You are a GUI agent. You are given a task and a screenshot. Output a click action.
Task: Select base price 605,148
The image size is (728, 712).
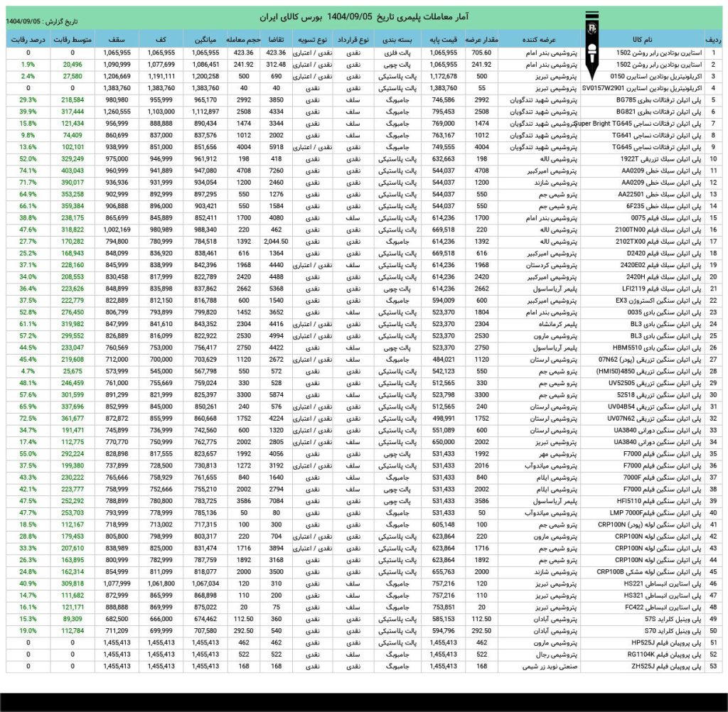[443, 525]
